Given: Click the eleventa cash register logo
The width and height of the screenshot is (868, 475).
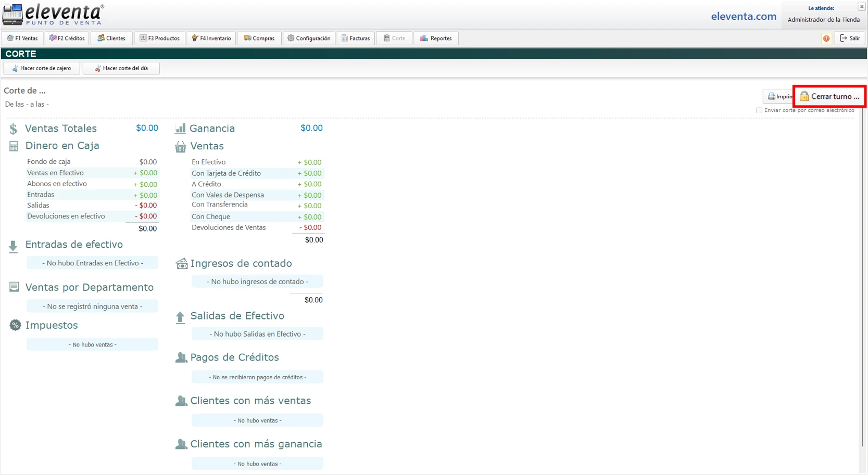Looking at the screenshot, I should [x=12, y=15].
